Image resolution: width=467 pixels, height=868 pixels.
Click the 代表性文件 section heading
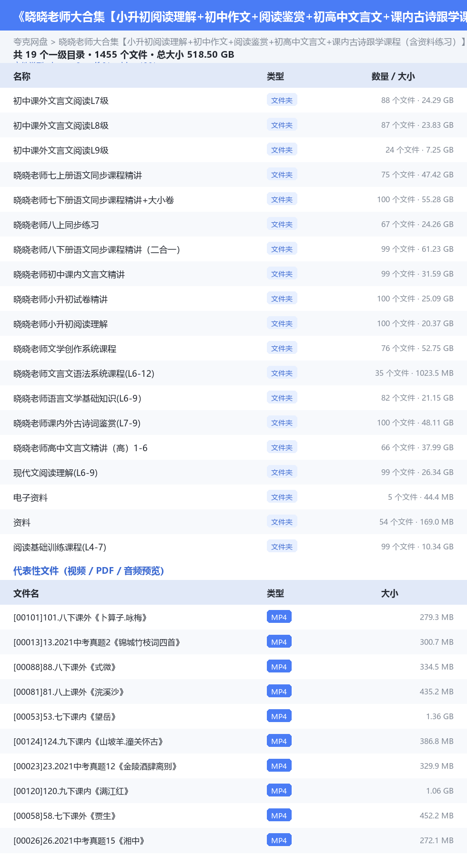pyautogui.click(x=89, y=571)
